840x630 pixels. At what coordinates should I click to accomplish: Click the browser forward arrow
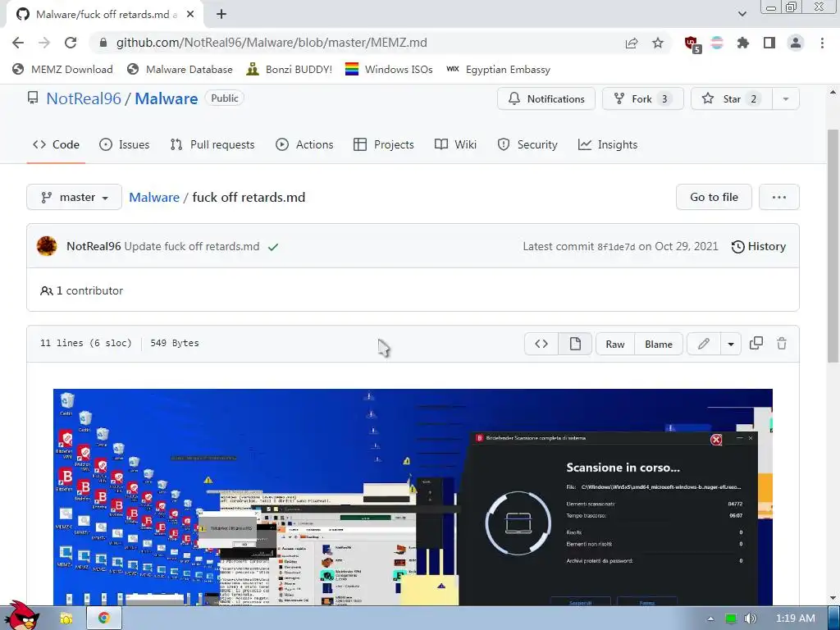pyautogui.click(x=44, y=43)
